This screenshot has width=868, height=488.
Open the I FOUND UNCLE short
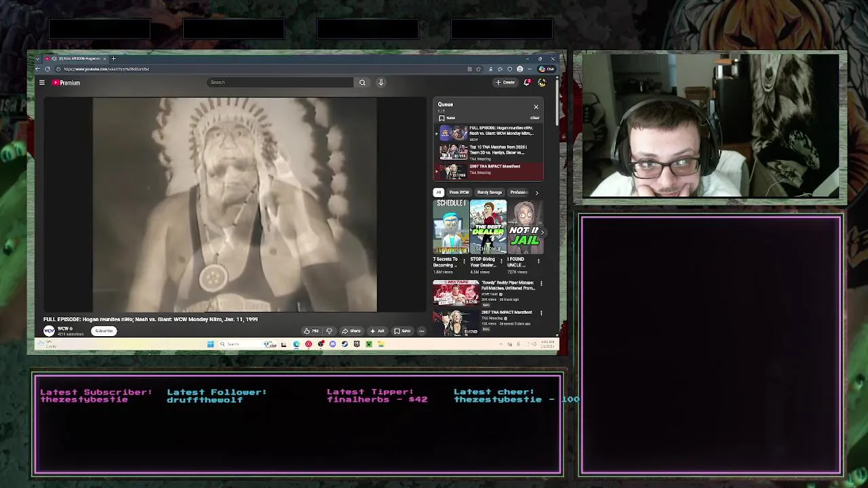tap(525, 226)
